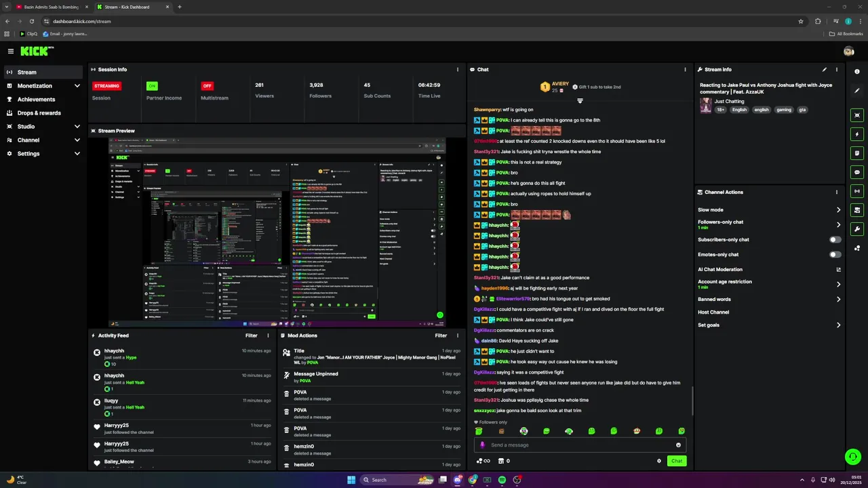Bookmark this page with the star icon

tap(801, 21)
